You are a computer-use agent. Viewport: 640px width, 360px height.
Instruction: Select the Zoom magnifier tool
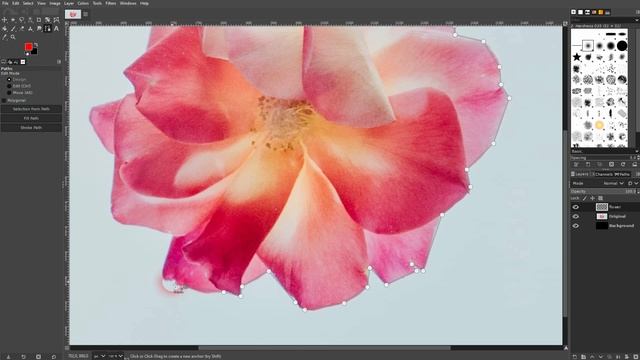13,37
